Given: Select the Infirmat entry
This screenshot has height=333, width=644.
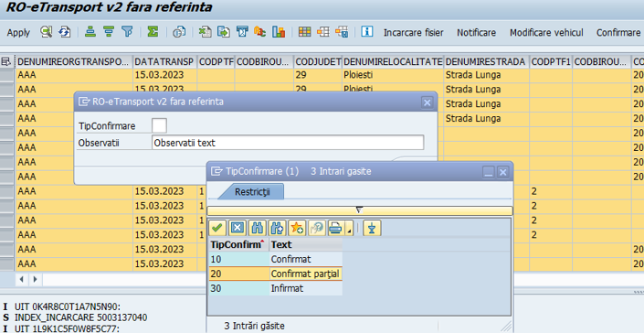Looking at the screenshot, I should 306,288.
